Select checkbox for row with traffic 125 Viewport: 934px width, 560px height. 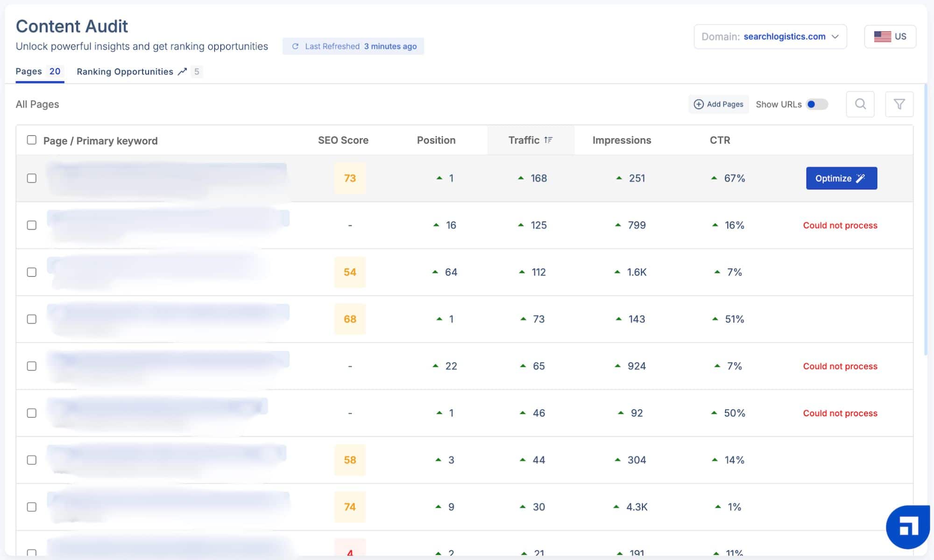click(x=31, y=225)
